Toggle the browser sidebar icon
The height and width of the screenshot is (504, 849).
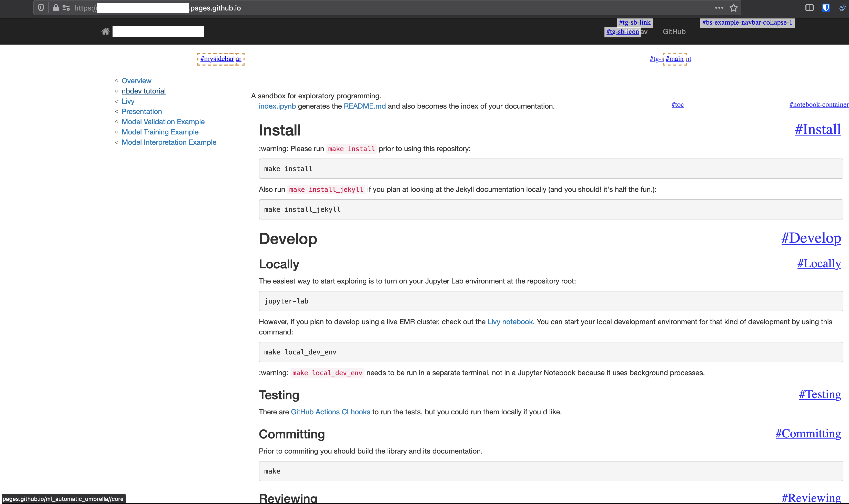click(x=809, y=8)
